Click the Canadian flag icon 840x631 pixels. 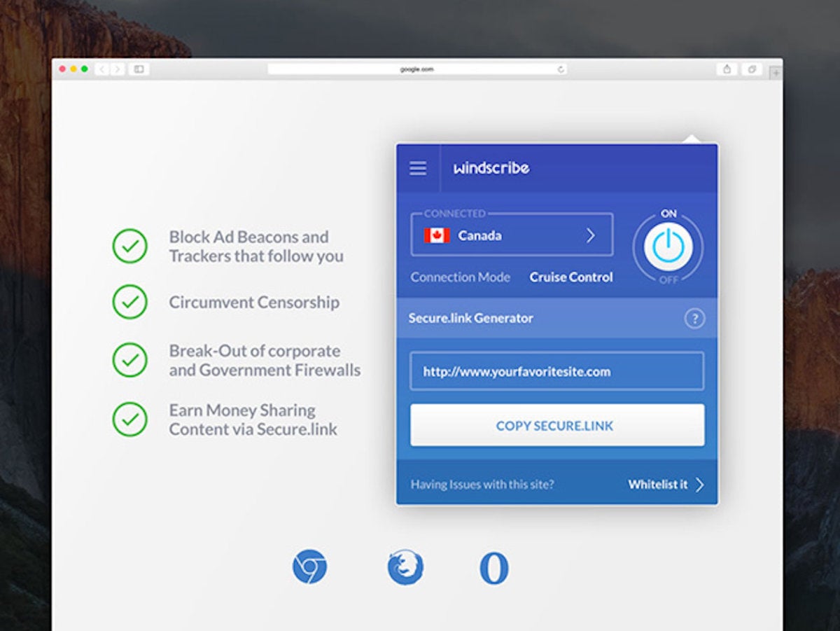click(x=437, y=235)
